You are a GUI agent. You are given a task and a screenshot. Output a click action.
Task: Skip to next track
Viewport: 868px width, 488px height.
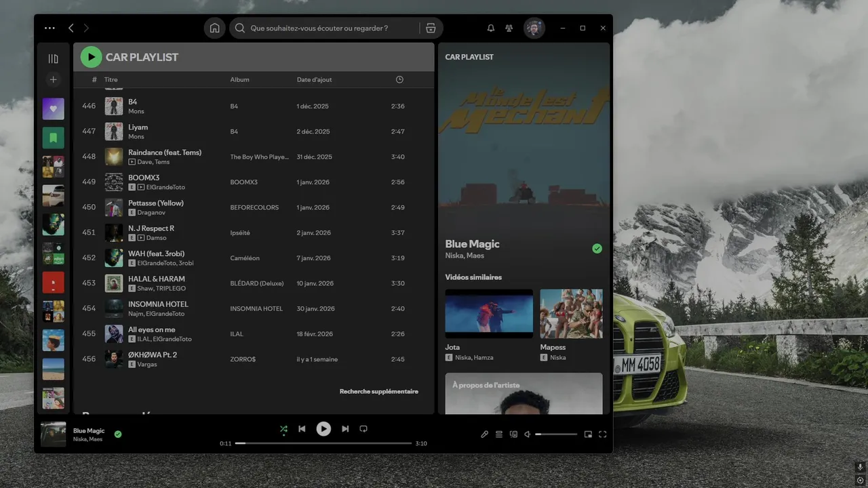(x=345, y=429)
